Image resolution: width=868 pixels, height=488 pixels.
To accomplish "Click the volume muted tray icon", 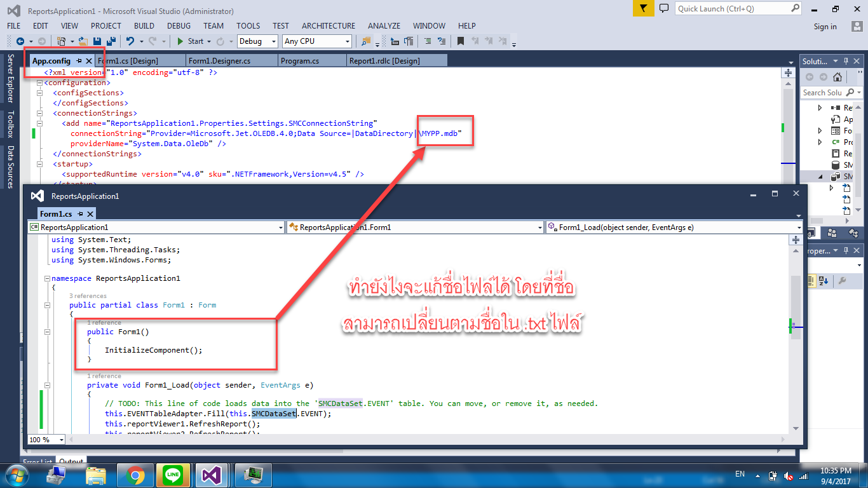I will 789,475.
